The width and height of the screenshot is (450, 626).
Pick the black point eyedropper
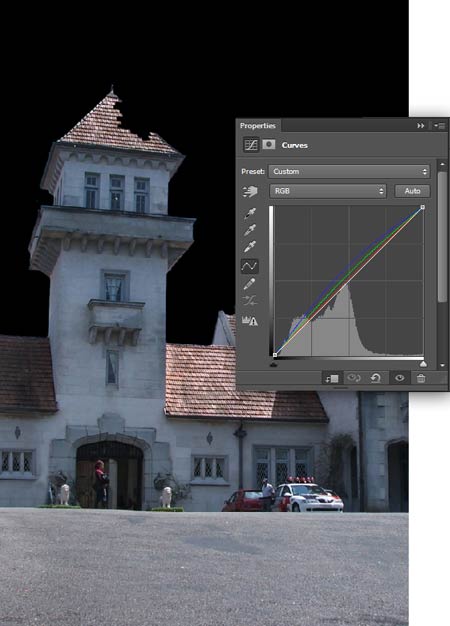click(250, 213)
